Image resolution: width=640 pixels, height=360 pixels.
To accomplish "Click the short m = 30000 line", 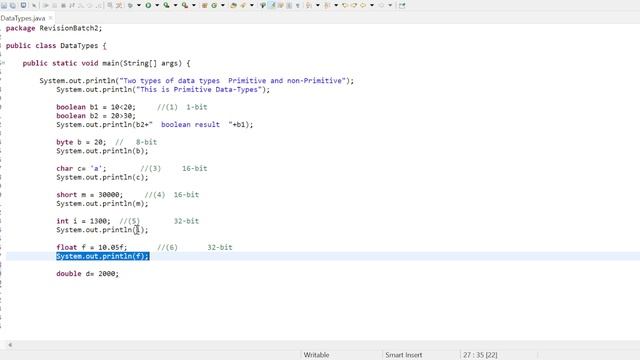I will 89,195.
